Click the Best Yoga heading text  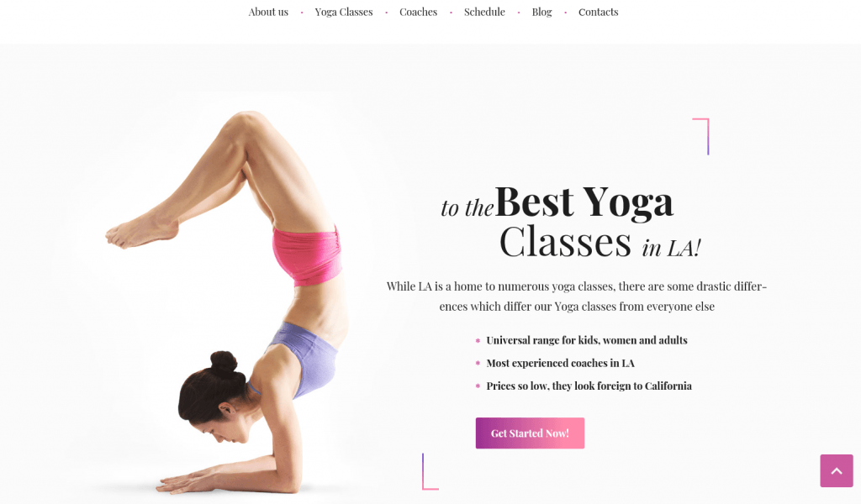(x=584, y=202)
